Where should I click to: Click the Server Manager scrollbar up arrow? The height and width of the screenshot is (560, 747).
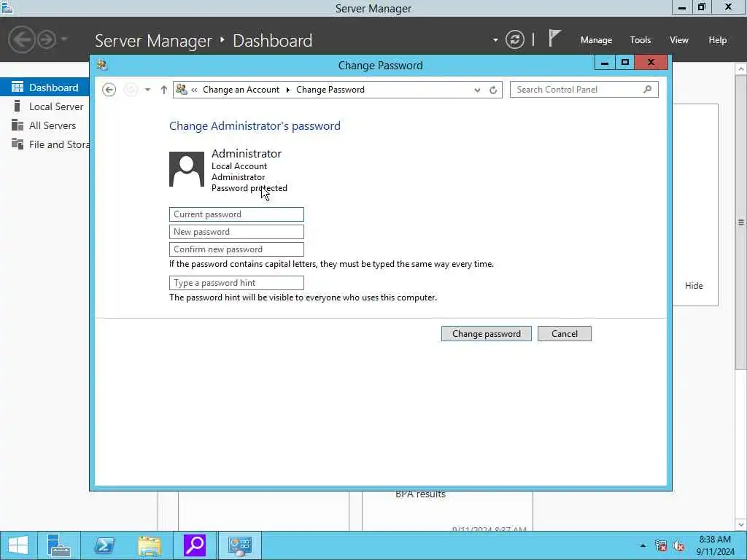click(x=741, y=69)
